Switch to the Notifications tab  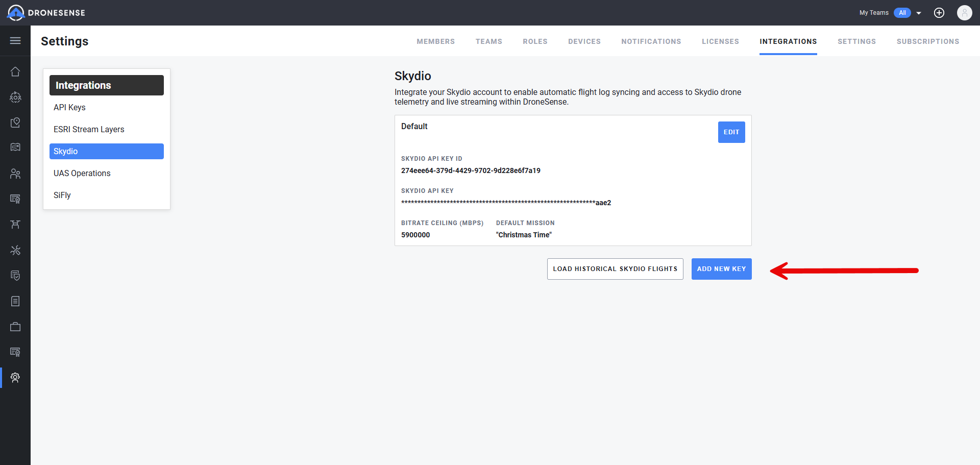[x=651, y=41]
